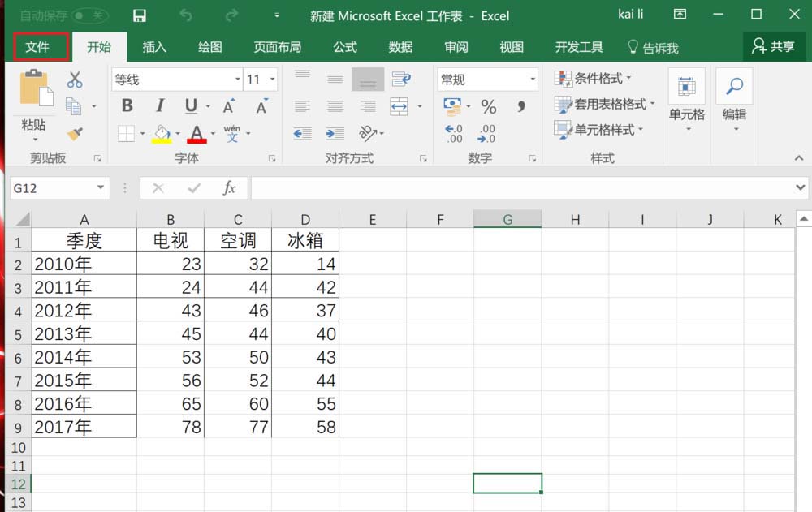Image resolution: width=812 pixels, height=512 pixels.
Task: Click the Increase Indent icon
Action: [x=335, y=133]
